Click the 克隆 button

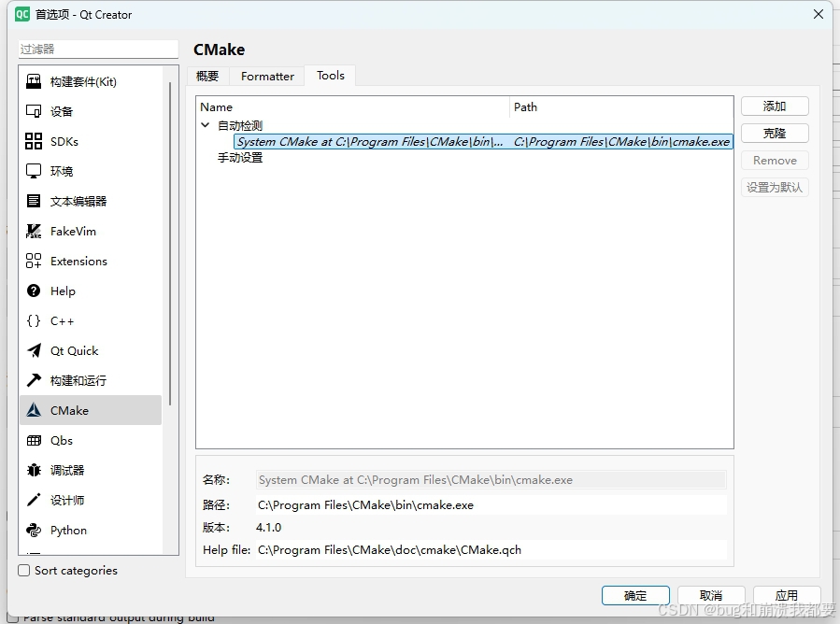click(x=775, y=133)
